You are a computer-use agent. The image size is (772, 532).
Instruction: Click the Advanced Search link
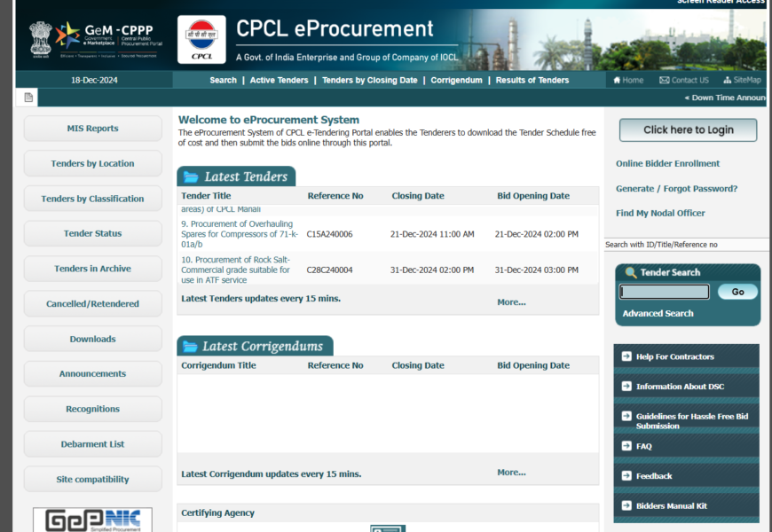click(x=658, y=313)
